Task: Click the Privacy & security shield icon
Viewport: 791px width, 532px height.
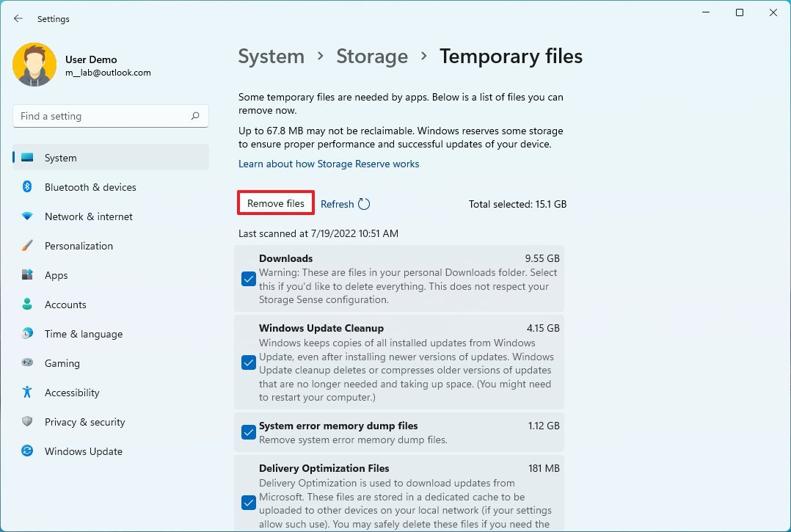Action: tap(27, 422)
